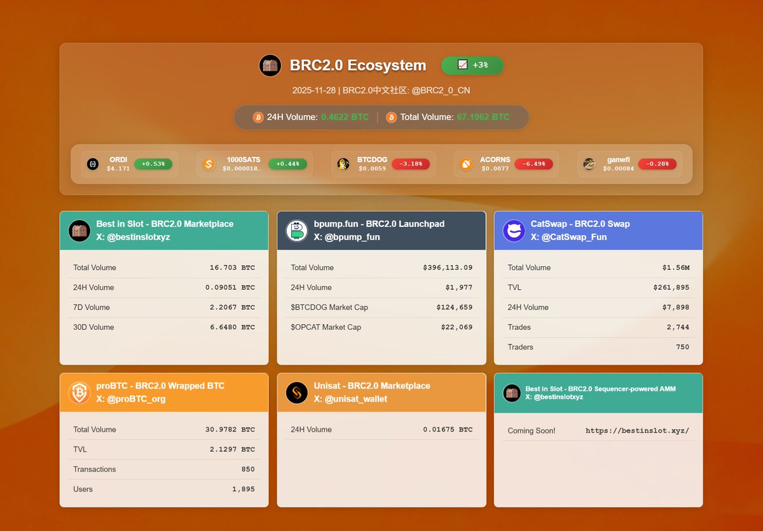Click the +3% trend badge

(x=472, y=65)
